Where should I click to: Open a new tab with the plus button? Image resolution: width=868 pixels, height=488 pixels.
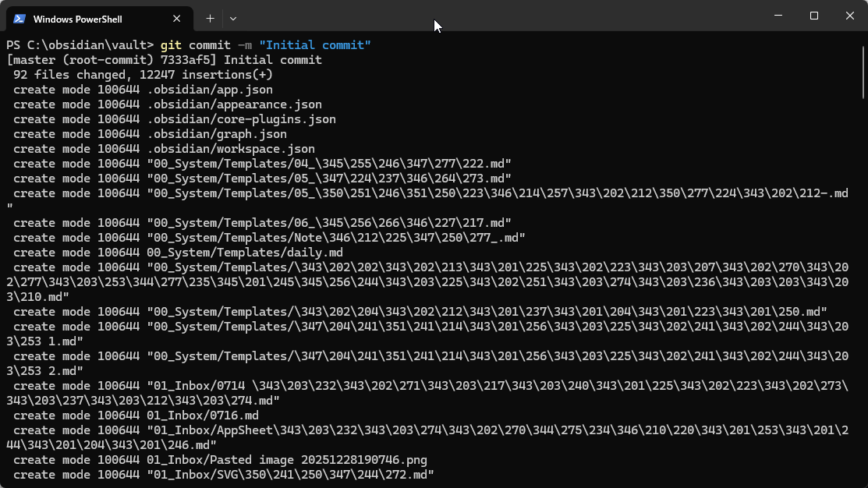[x=210, y=18]
